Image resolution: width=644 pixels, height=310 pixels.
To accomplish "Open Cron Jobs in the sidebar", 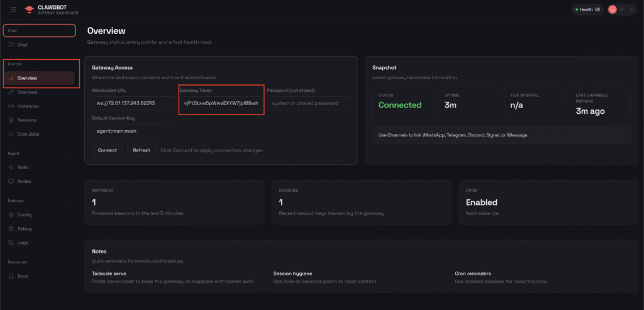I will (40, 134).
